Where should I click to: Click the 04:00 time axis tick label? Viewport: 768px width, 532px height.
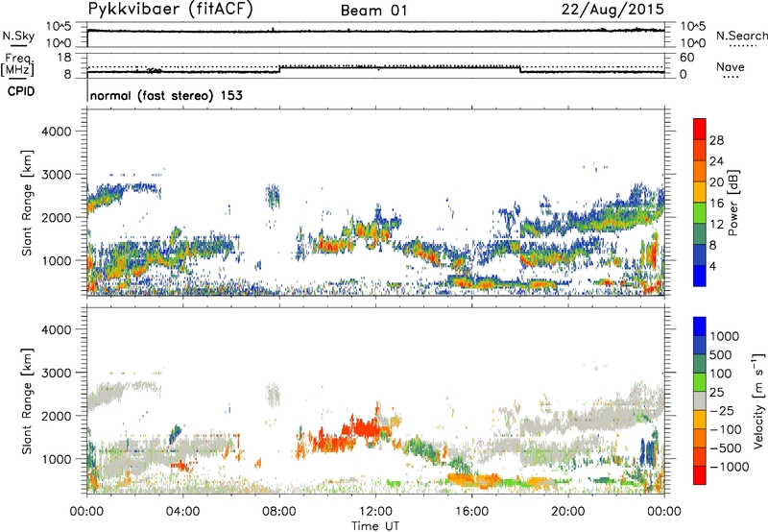[182, 512]
